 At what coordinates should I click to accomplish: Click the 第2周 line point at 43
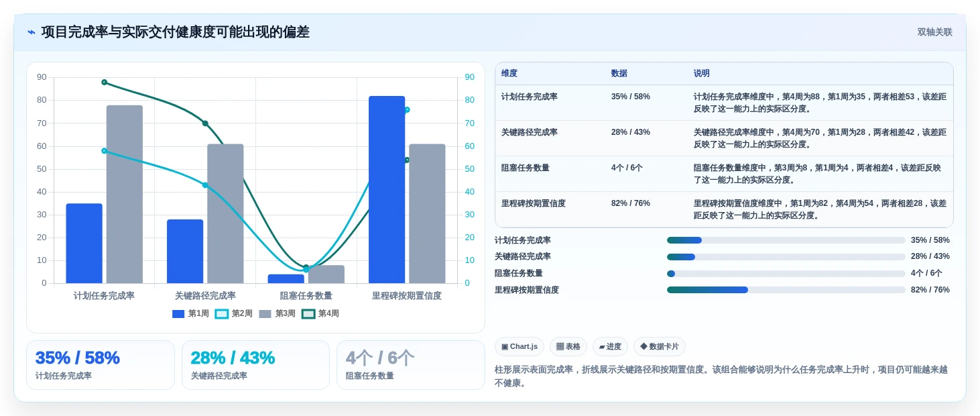[205, 185]
